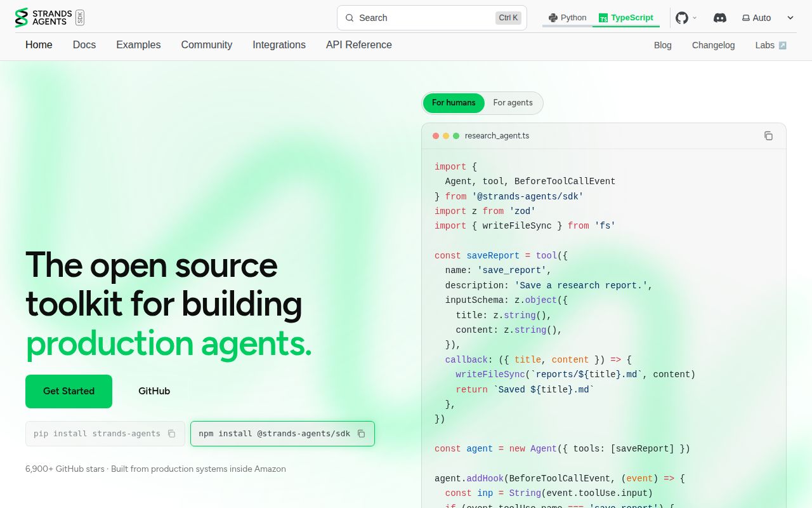Expand the GitHub icon dropdown chevron
Viewport: 812px width, 508px height.
[695, 18]
